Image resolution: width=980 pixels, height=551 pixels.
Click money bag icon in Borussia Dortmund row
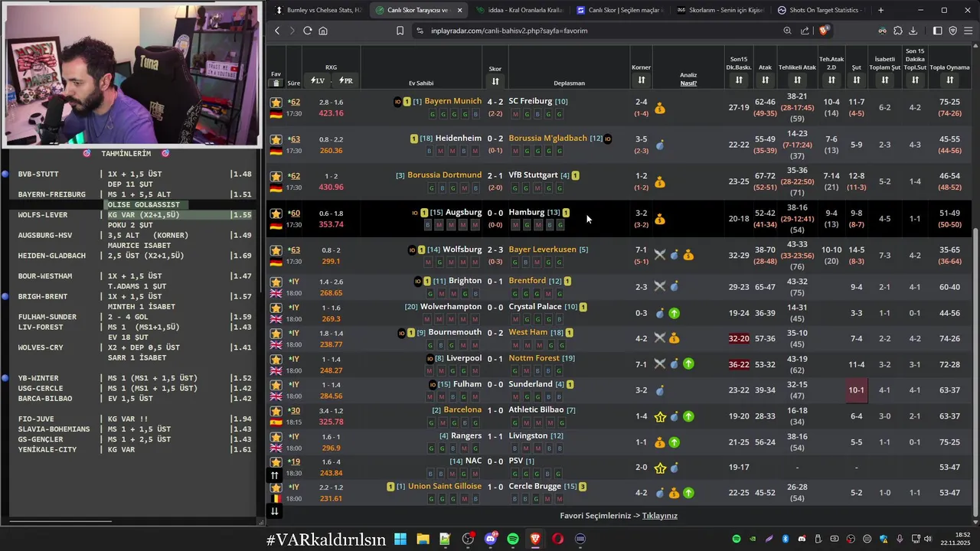click(660, 182)
